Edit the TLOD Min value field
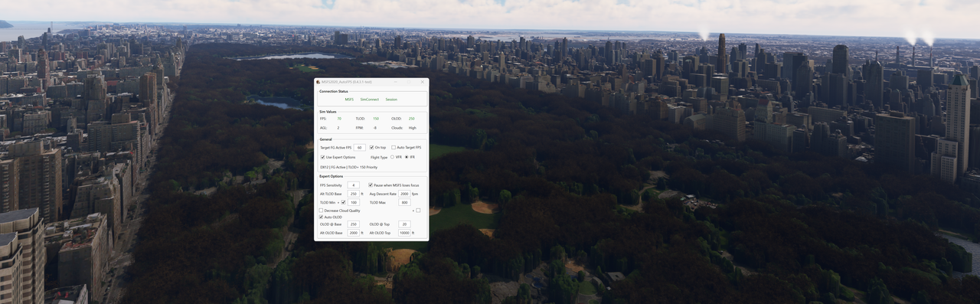The image size is (980, 304). pos(354,202)
